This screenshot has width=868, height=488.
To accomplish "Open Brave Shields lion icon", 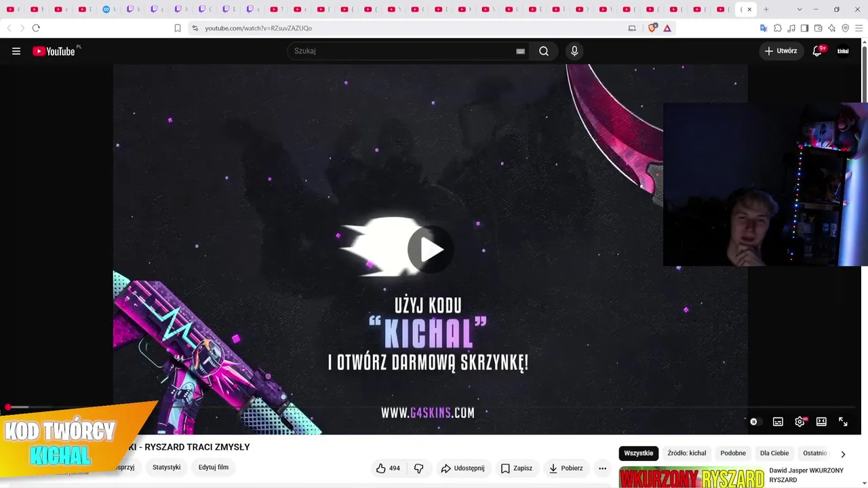I will click(x=652, y=28).
